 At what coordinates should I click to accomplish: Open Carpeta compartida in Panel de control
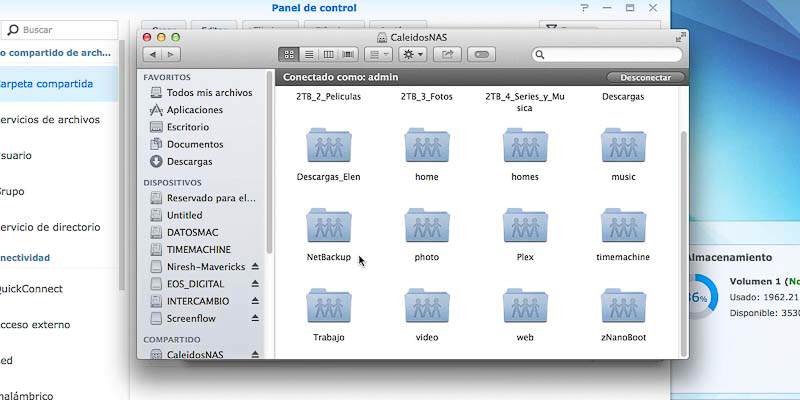click(59, 84)
